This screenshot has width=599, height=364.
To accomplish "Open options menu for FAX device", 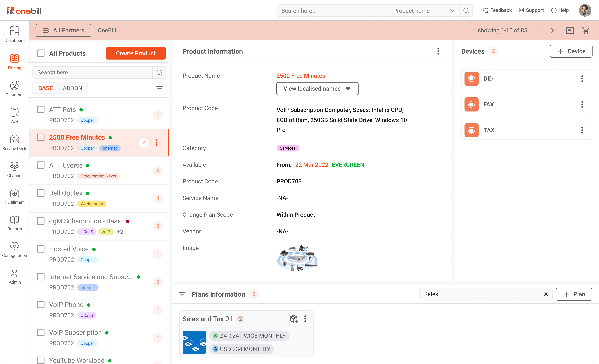I will (582, 104).
